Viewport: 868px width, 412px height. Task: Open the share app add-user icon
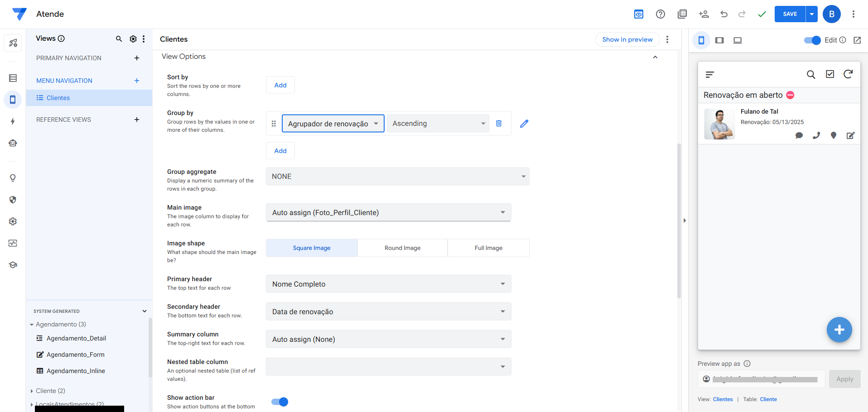(704, 14)
